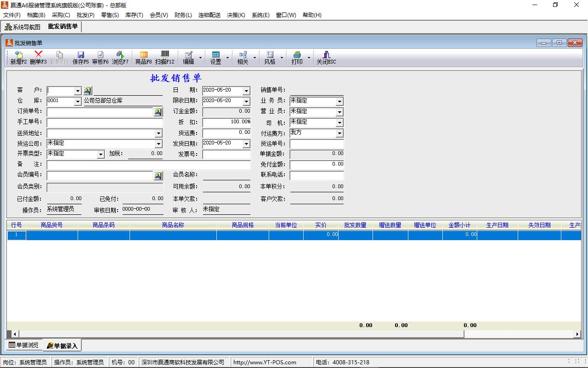Expand the 业务员 salesperson dropdown
This screenshot has width=588, height=368.
click(339, 101)
